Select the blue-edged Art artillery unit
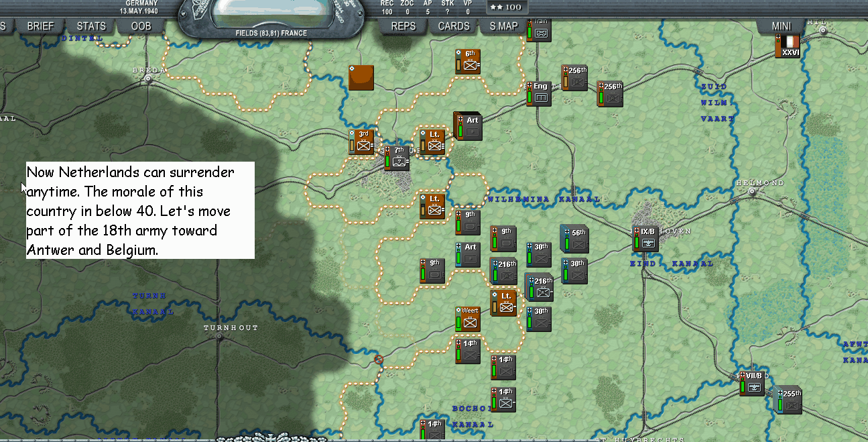The width and height of the screenshot is (868, 442). 468,255
